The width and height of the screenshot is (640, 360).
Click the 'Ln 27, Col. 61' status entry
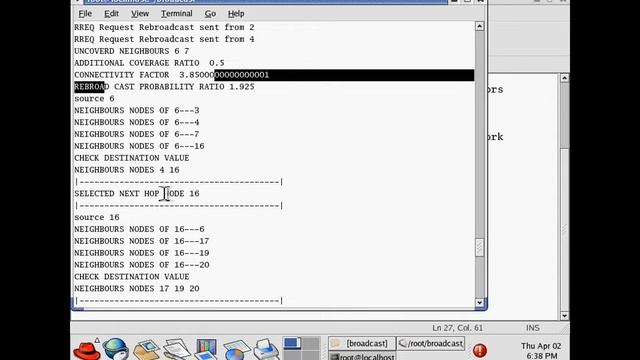pyautogui.click(x=457, y=328)
